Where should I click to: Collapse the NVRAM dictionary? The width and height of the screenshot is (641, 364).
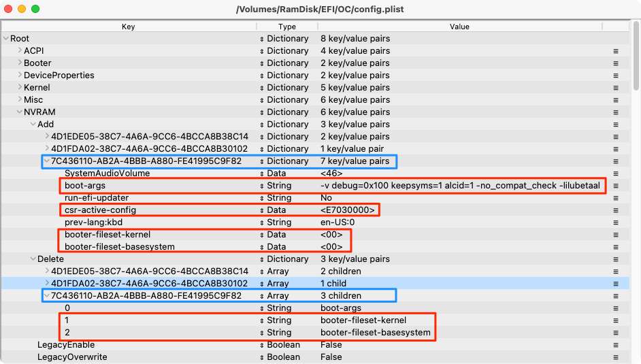point(19,112)
